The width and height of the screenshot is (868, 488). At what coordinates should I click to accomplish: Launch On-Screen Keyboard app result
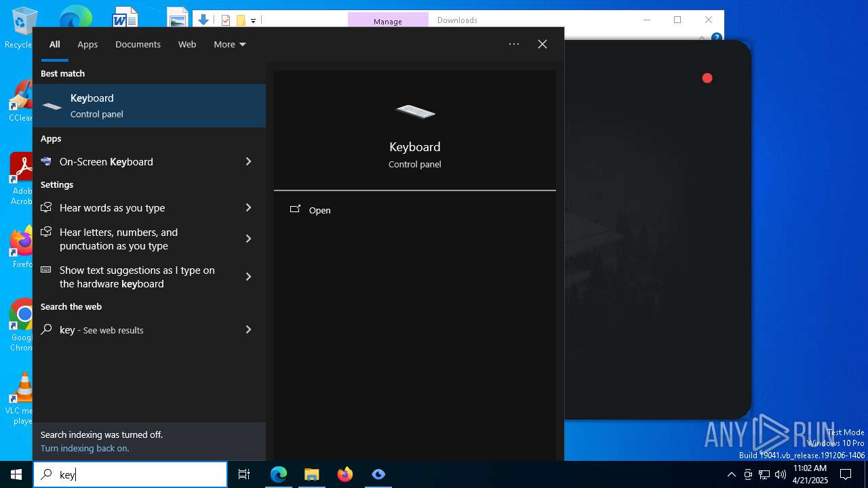[136, 161]
